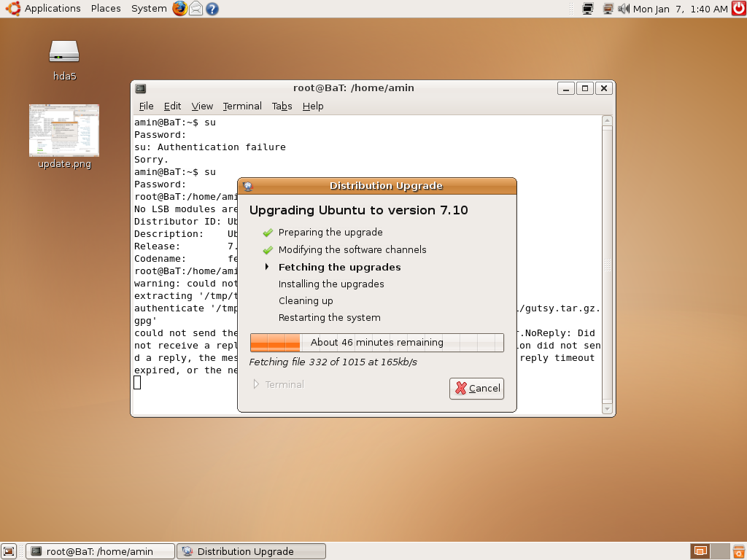Click the Ubuntu logo in the top panel
The height and width of the screenshot is (560, 747).
click(x=13, y=9)
